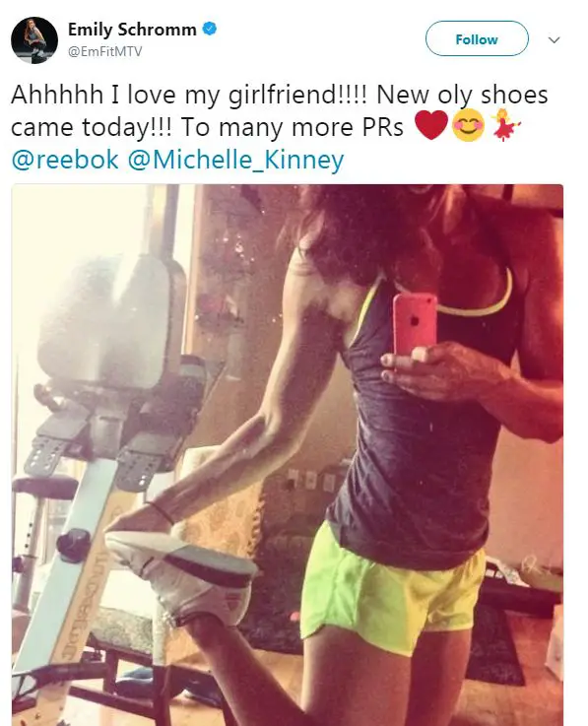Click the pink phone in photo
The image size is (588, 726).
click(415, 324)
